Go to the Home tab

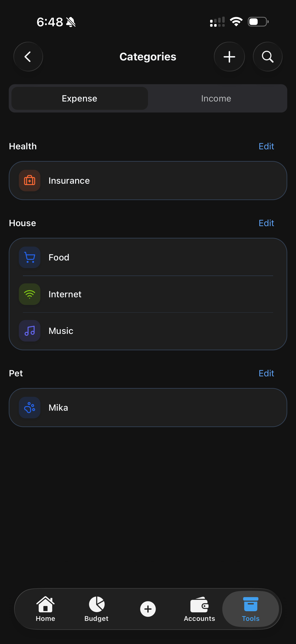point(46,609)
